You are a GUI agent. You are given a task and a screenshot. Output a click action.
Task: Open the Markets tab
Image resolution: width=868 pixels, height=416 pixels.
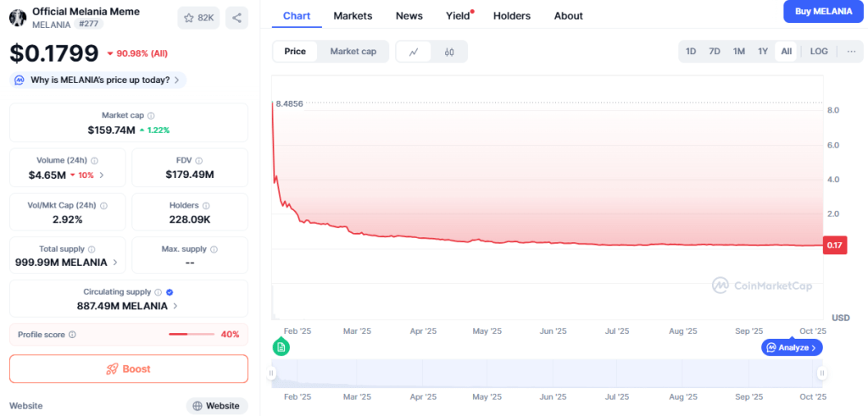click(353, 15)
